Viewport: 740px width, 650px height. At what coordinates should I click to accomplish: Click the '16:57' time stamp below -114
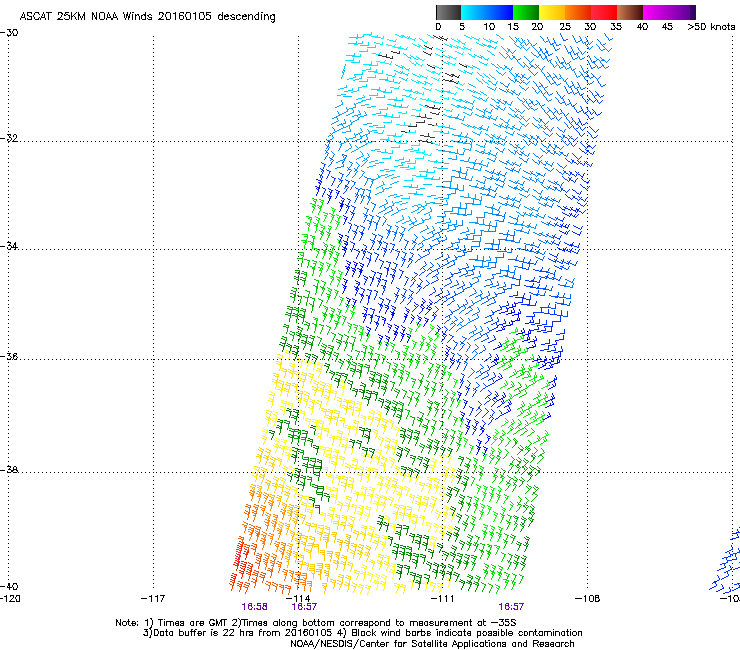(x=304, y=607)
